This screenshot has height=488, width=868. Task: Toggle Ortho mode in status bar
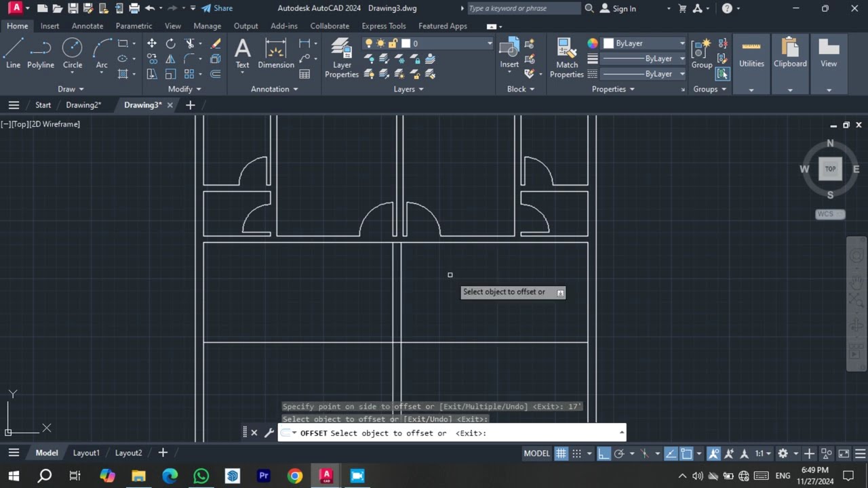click(x=604, y=453)
